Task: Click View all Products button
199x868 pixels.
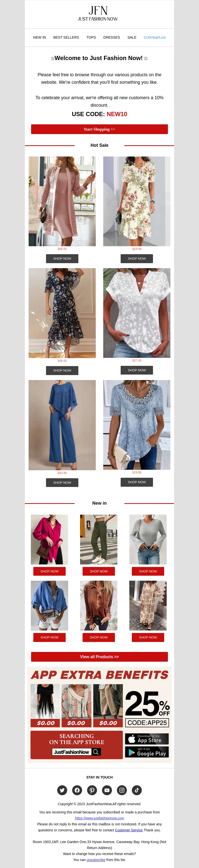Action: point(99,657)
